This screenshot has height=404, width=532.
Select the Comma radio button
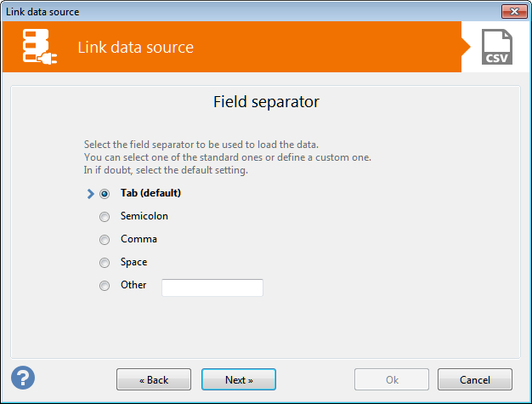tap(105, 240)
